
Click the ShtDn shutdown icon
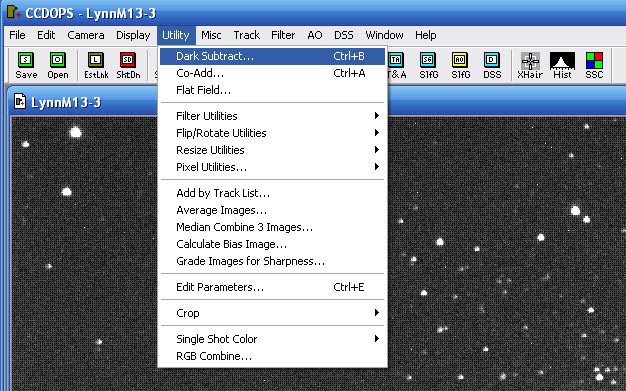click(128, 65)
